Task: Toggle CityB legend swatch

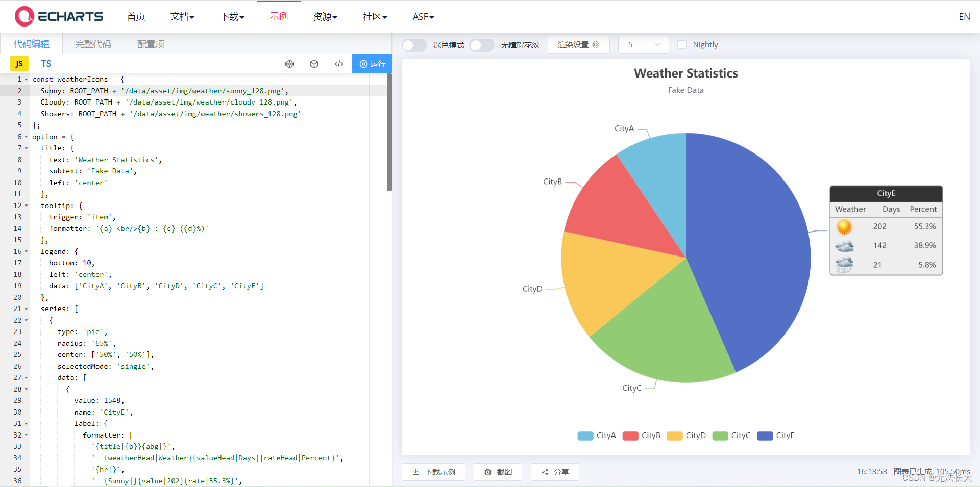Action: [630, 435]
